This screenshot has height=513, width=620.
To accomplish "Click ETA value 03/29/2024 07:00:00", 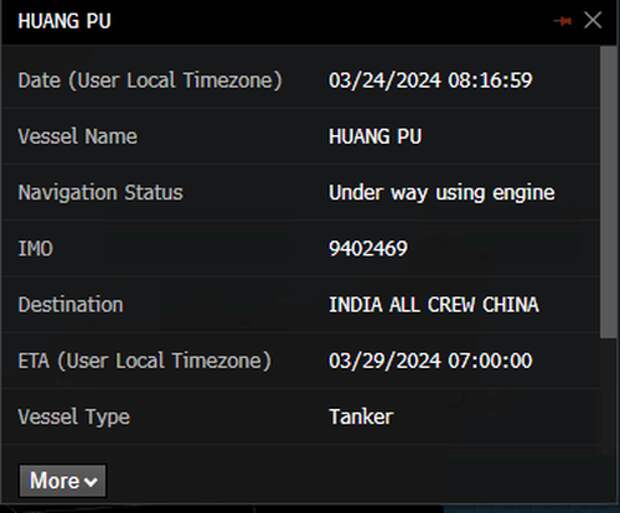I will (x=430, y=361).
